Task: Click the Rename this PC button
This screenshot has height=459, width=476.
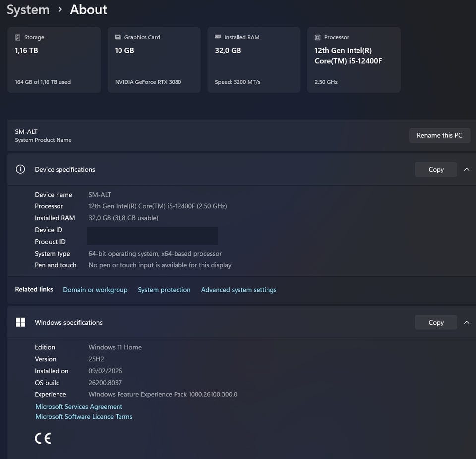Action: 439,135
